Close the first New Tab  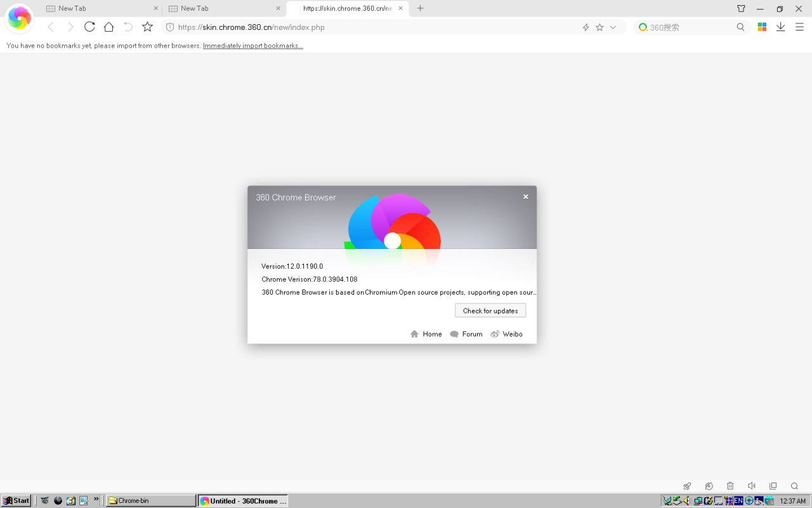155,8
